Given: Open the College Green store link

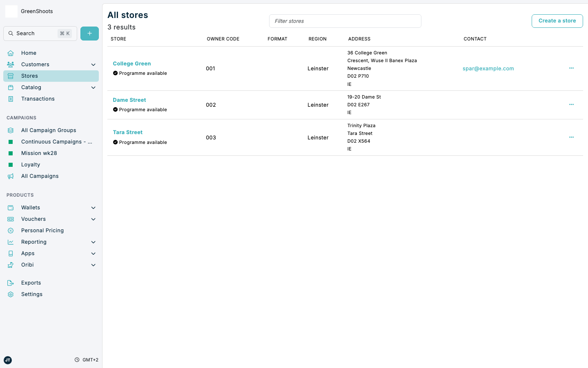Looking at the screenshot, I should pos(131,63).
